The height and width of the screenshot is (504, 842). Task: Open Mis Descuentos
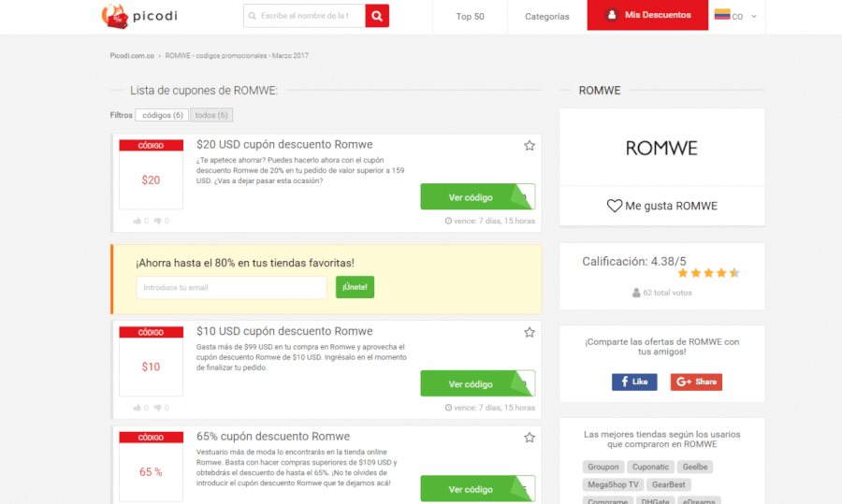(x=647, y=16)
